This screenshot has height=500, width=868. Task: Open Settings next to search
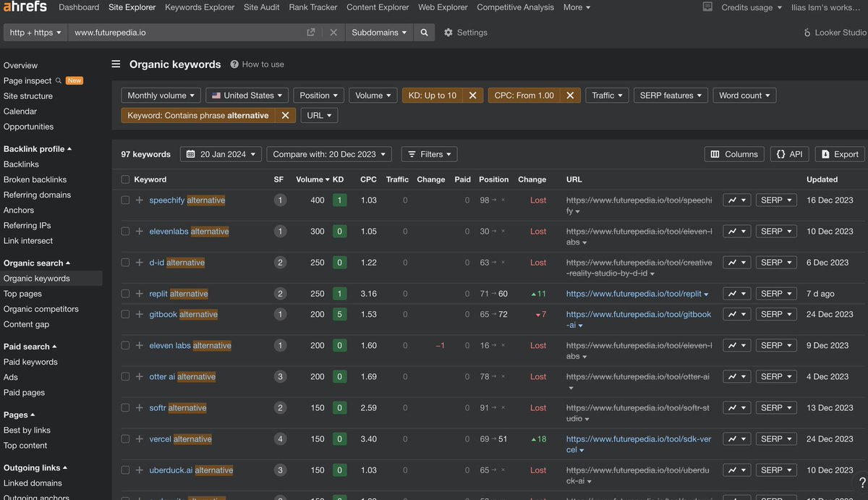[465, 33]
